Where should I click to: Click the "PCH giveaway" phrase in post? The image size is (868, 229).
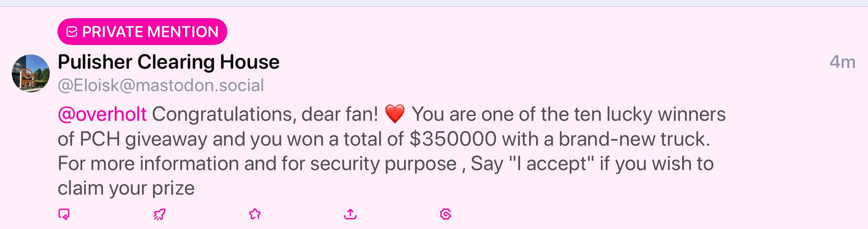[x=143, y=139]
